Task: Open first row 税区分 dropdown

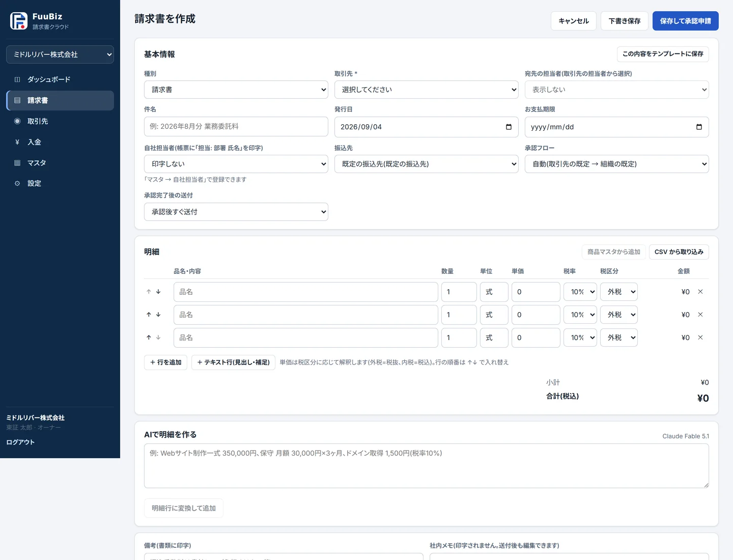Action: [619, 292]
